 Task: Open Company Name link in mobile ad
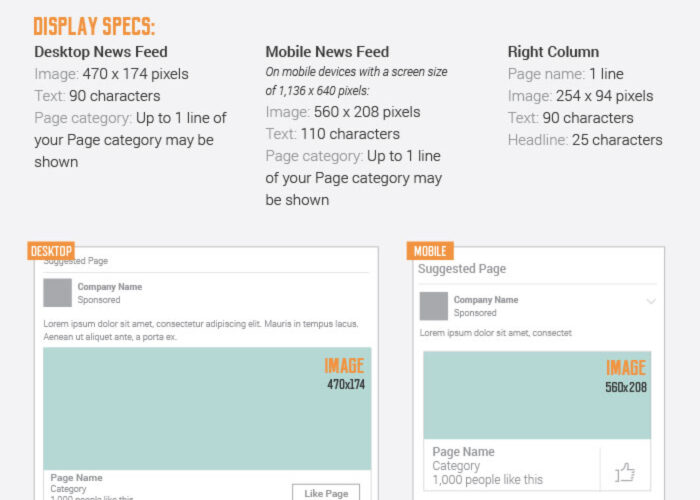click(x=486, y=300)
